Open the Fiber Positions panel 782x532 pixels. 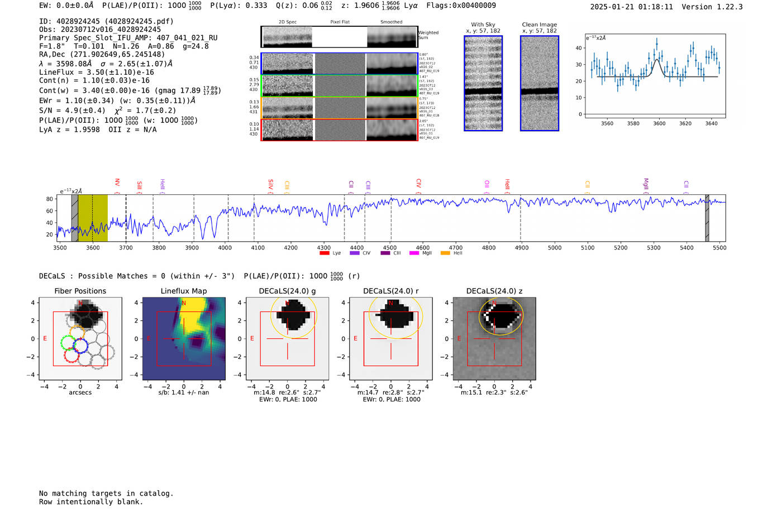point(80,339)
